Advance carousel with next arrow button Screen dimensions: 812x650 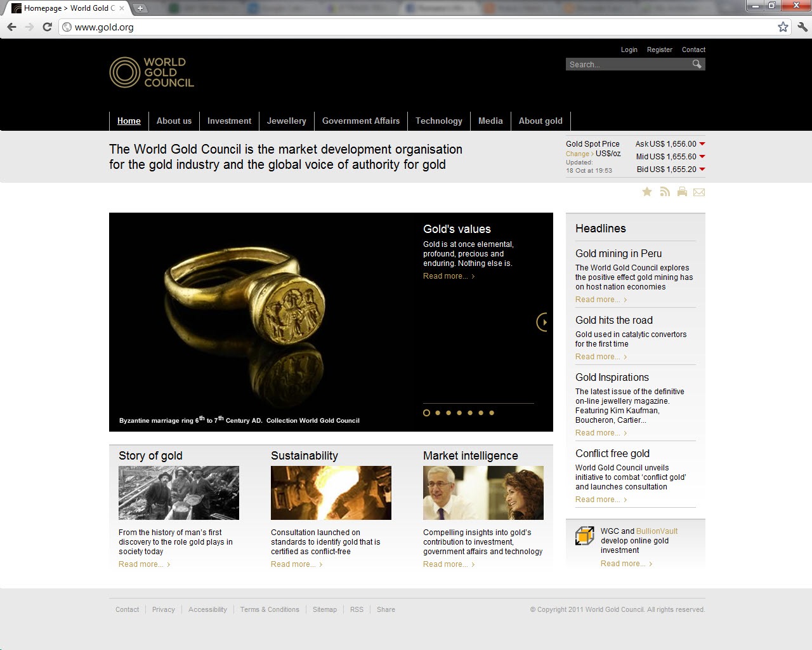tap(542, 322)
